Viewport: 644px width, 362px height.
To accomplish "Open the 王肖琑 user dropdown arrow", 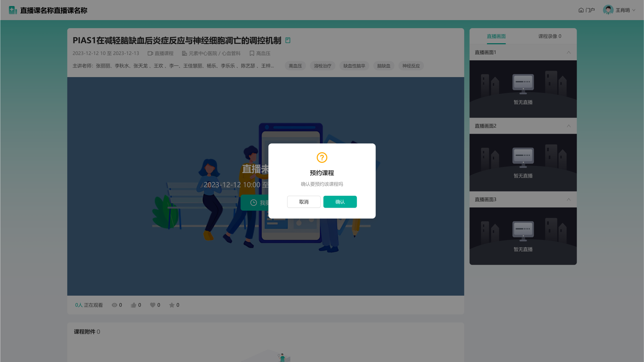I will [x=634, y=10].
